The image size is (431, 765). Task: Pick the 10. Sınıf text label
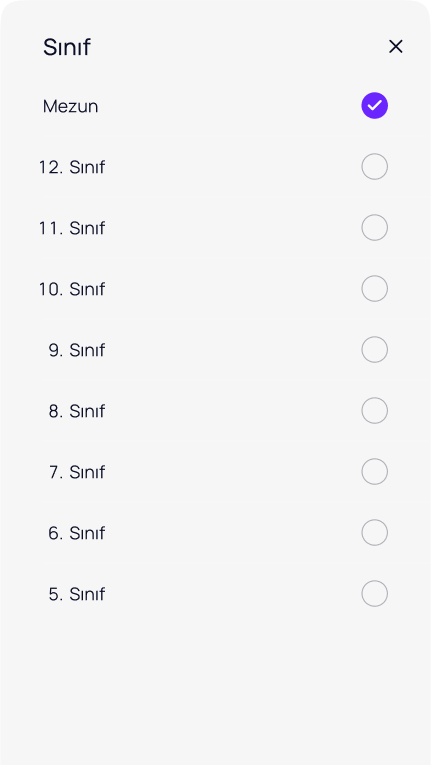pos(72,289)
